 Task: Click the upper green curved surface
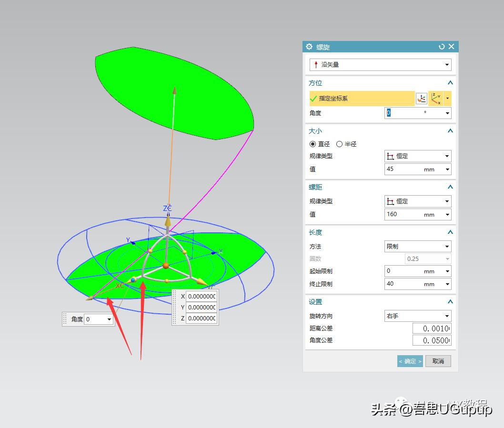(173, 93)
